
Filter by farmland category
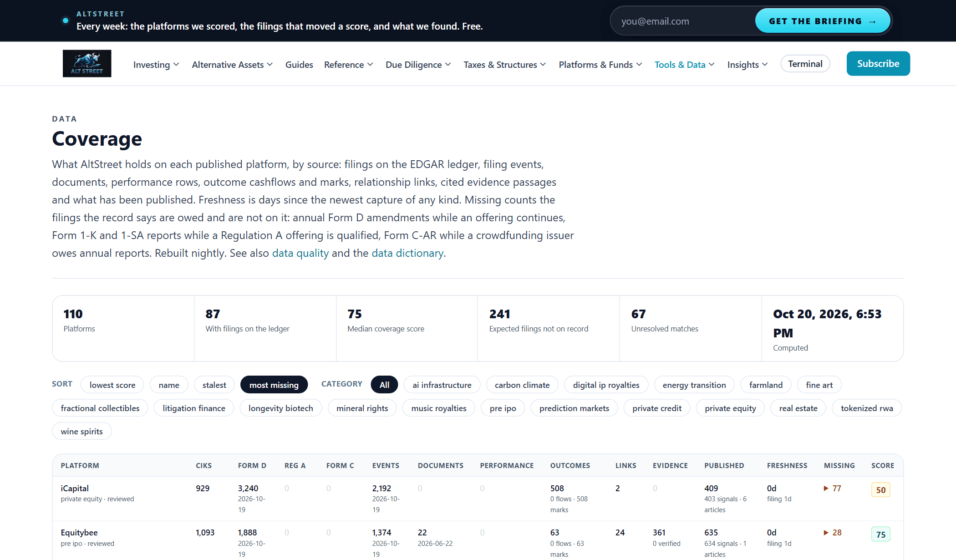click(766, 385)
